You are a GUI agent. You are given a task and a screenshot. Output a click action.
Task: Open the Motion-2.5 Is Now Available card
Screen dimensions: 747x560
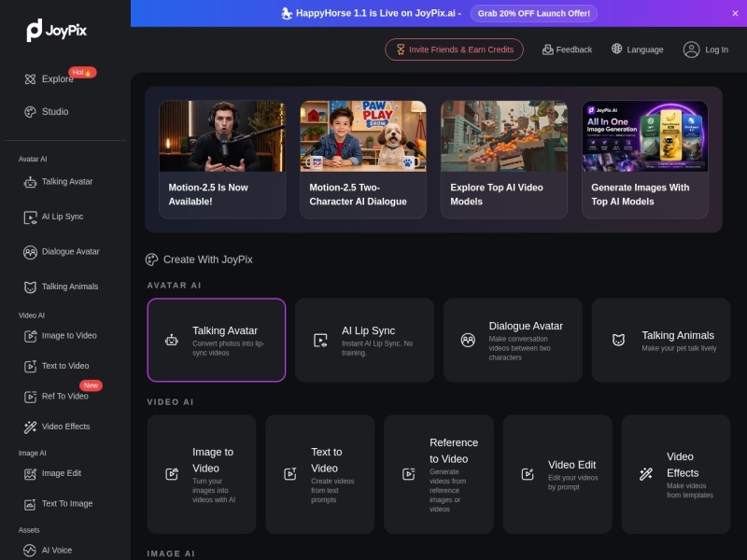coord(222,160)
